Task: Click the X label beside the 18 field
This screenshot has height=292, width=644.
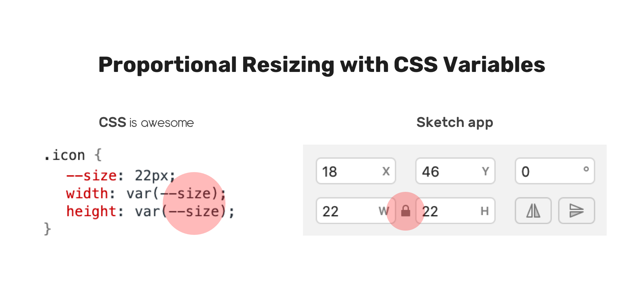Action: (x=386, y=171)
